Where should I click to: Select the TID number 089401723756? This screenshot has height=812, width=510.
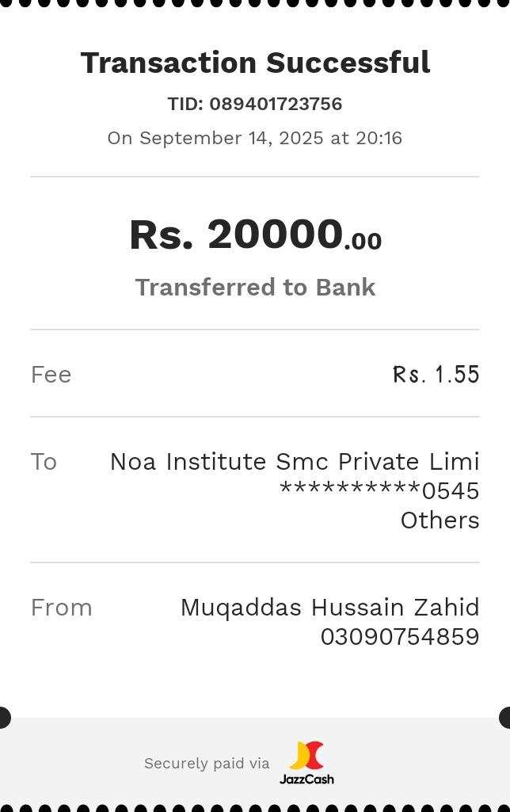[276, 104]
